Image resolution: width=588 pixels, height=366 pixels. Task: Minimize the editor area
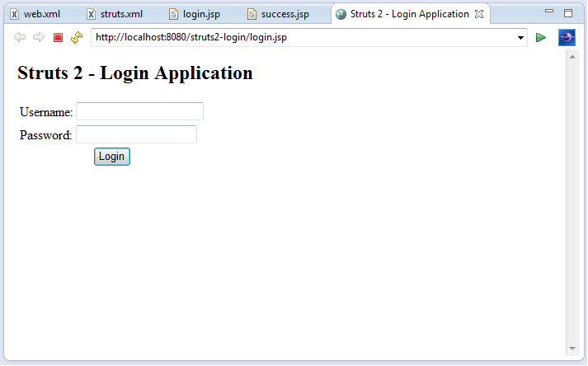(x=550, y=13)
